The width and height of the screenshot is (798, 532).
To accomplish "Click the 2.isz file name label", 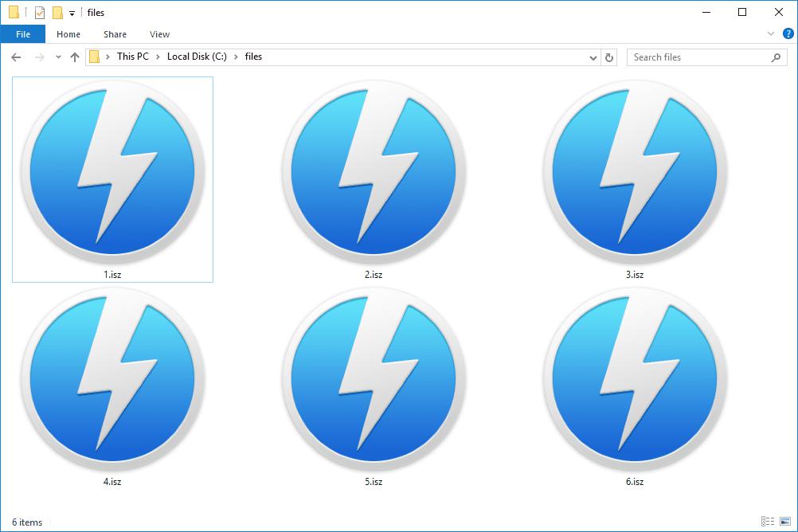I will 374,275.
